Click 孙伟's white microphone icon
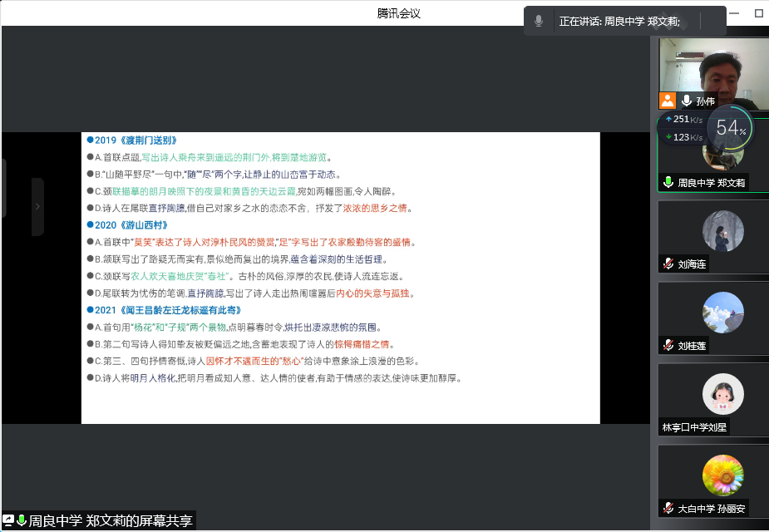 pyautogui.click(x=687, y=101)
